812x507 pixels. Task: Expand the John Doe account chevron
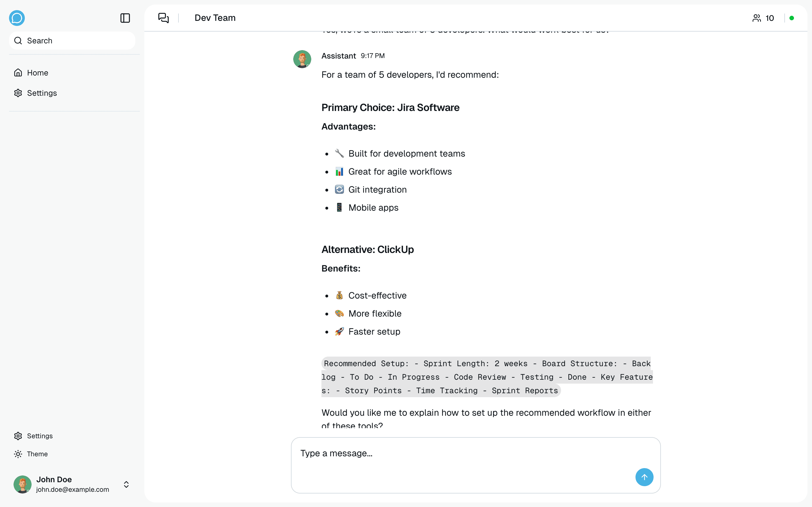pos(126,484)
